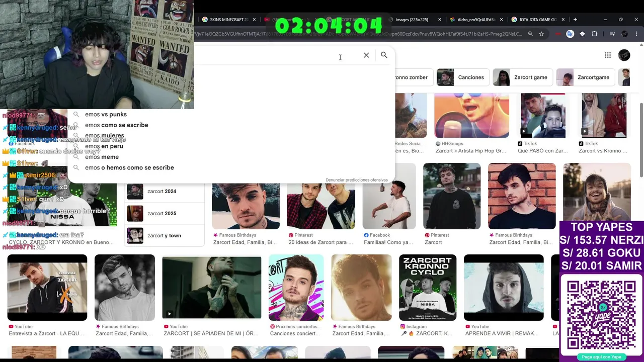The height and width of the screenshot is (362, 644).
Task: Close the JOTA JOTA GAME tab
Action: coord(563,20)
